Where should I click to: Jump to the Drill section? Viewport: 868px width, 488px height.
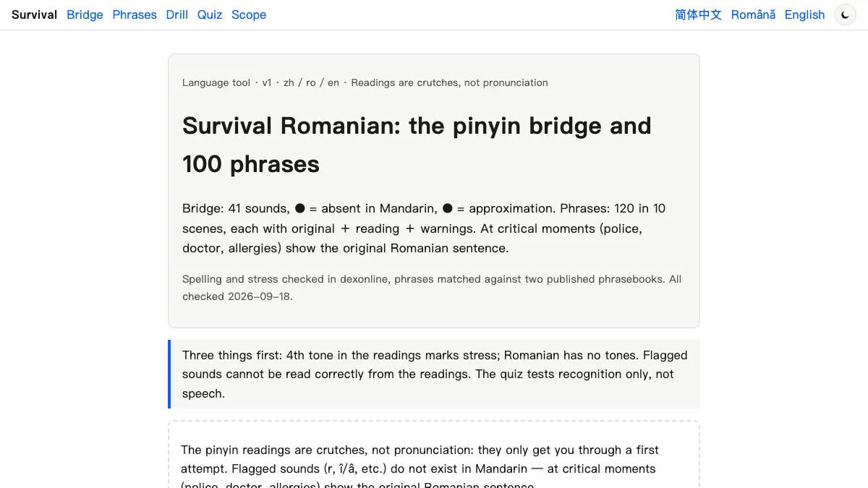click(x=177, y=14)
